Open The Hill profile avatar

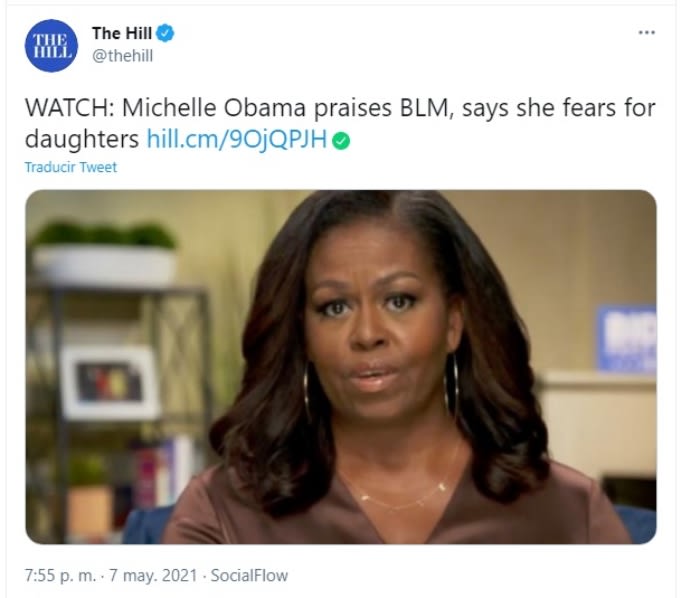(x=51, y=46)
